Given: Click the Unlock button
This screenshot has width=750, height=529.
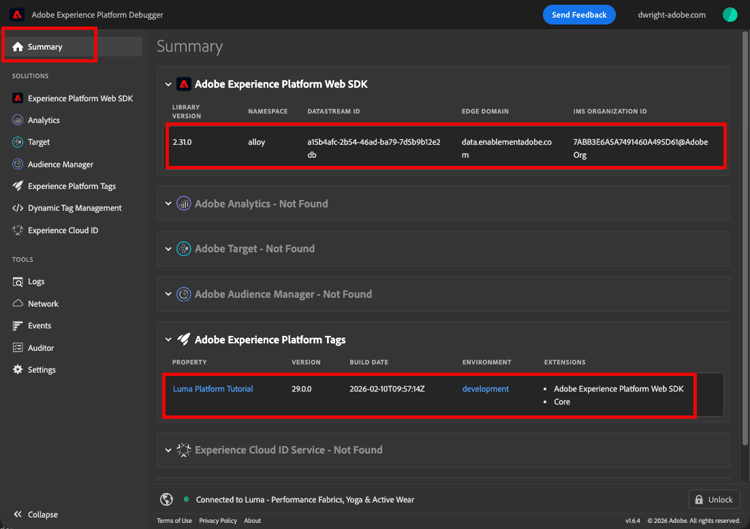Looking at the screenshot, I should coord(714,499).
